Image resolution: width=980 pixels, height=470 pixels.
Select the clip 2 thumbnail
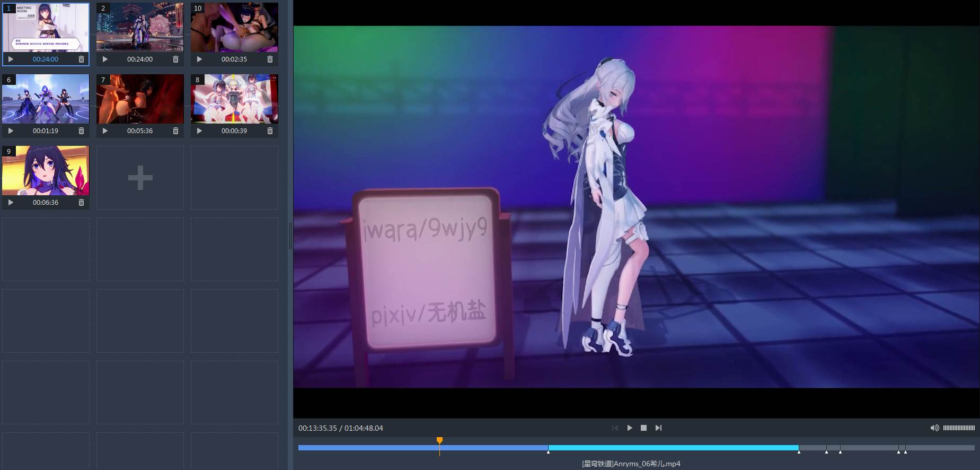click(x=140, y=28)
